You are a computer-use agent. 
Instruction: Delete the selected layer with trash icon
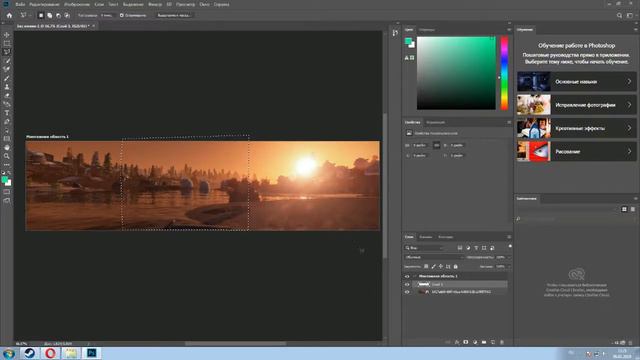point(502,342)
